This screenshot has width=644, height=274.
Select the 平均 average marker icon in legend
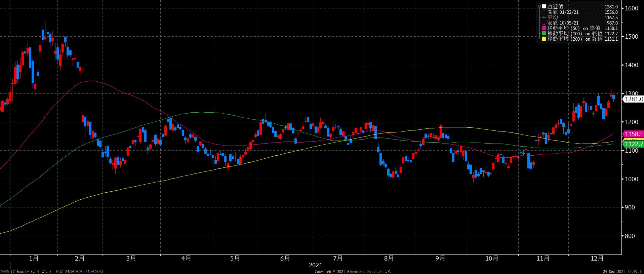pos(545,17)
